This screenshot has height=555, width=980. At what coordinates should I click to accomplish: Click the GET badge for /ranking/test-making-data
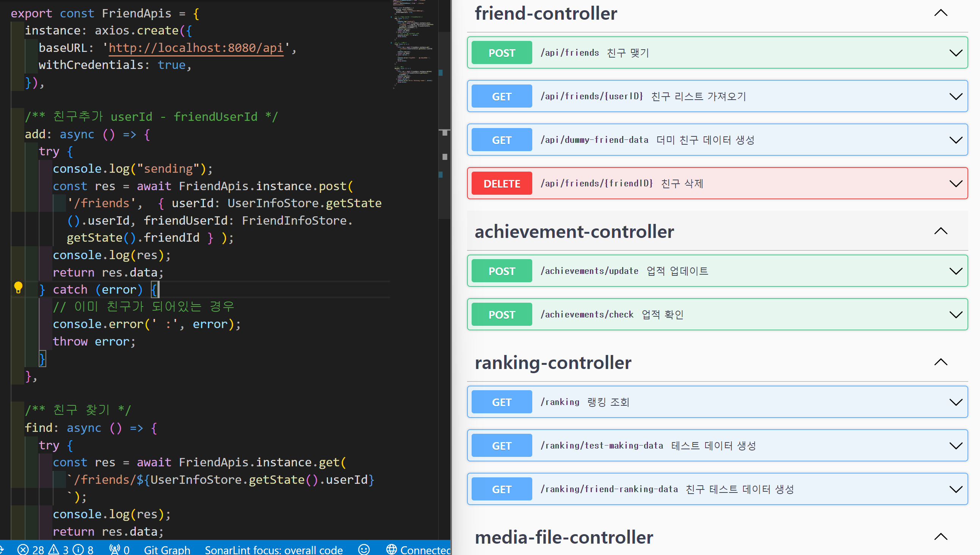tap(502, 446)
